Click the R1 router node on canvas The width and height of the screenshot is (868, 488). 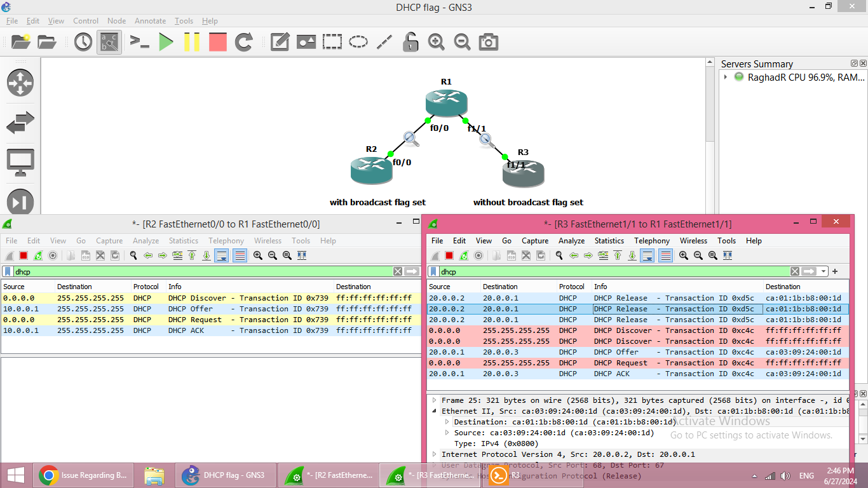click(x=446, y=102)
